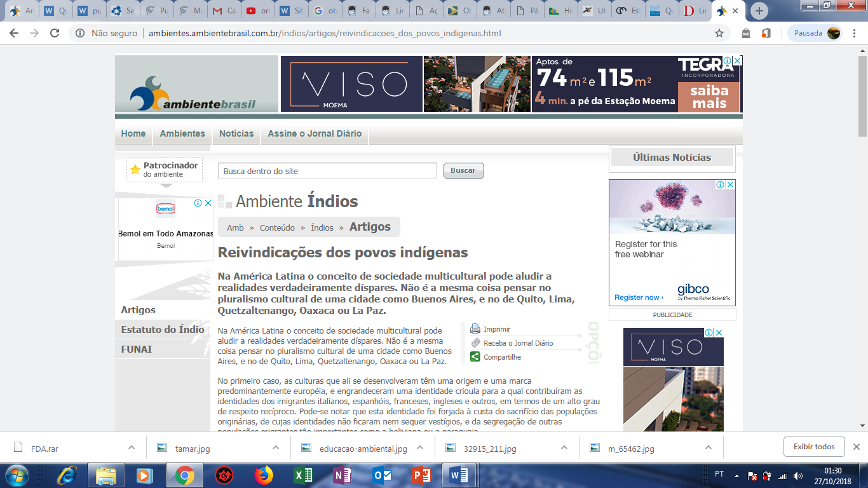Click the AVG shopping bag extension icon

(746, 33)
